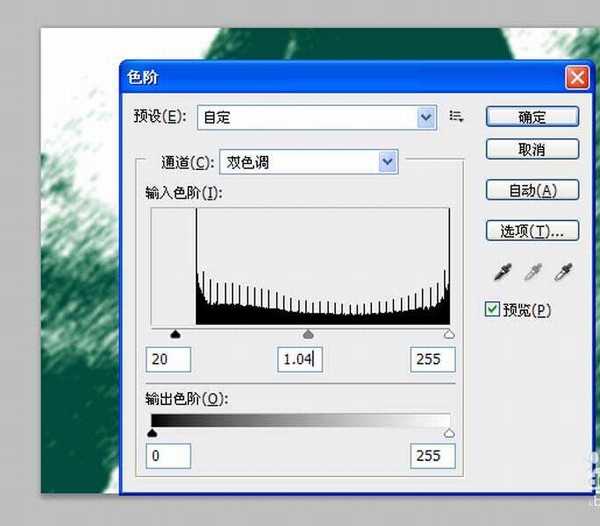This screenshot has width=600, height=526.
Task: Focus the input shadow field showing 20
Action: click(168, 359)
